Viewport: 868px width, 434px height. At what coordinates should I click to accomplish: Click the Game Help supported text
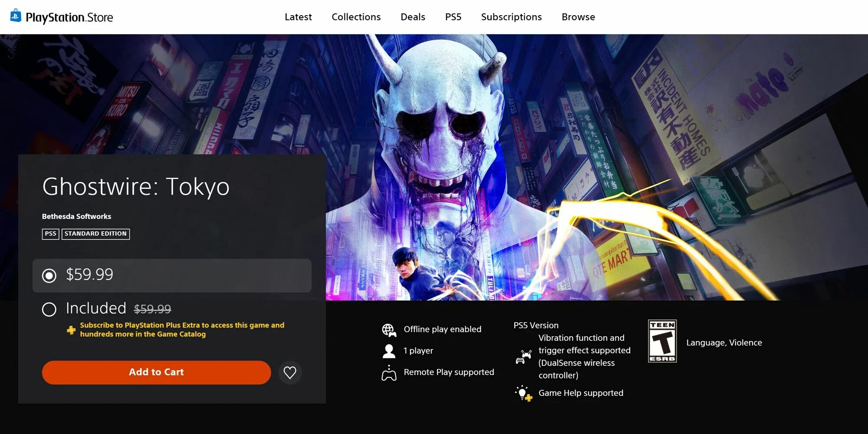point(581,393)
